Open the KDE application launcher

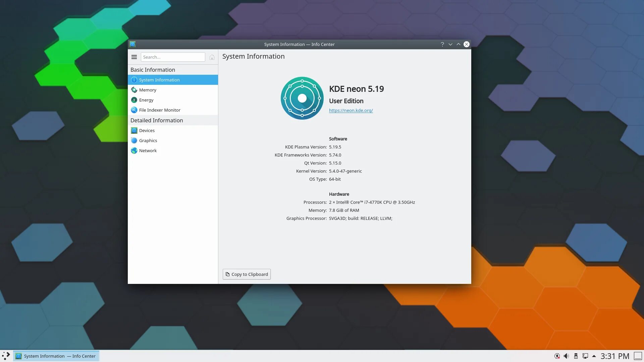click(x=6, y=356)
